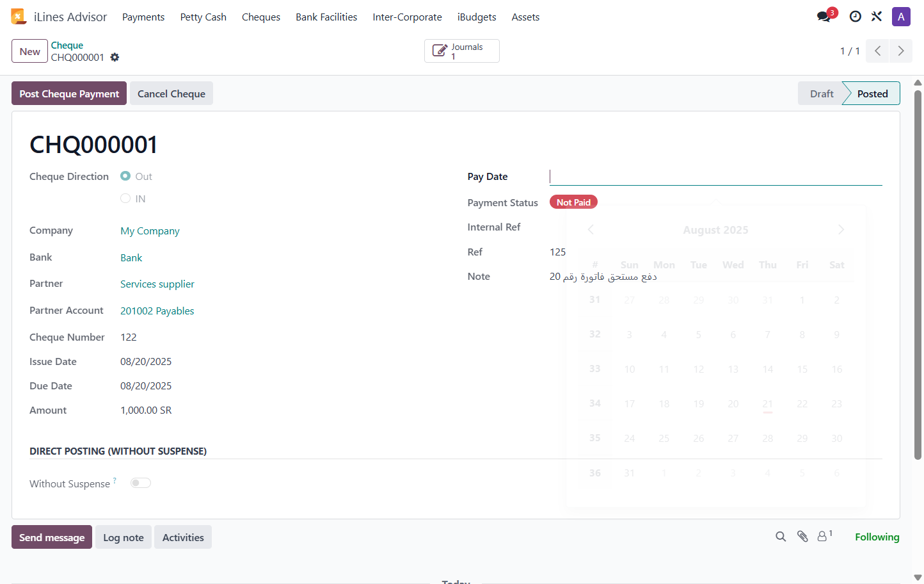Open the Inter-Corporate menu
Viewport: 924px width, 584px height.
click(x=408, y=17)
